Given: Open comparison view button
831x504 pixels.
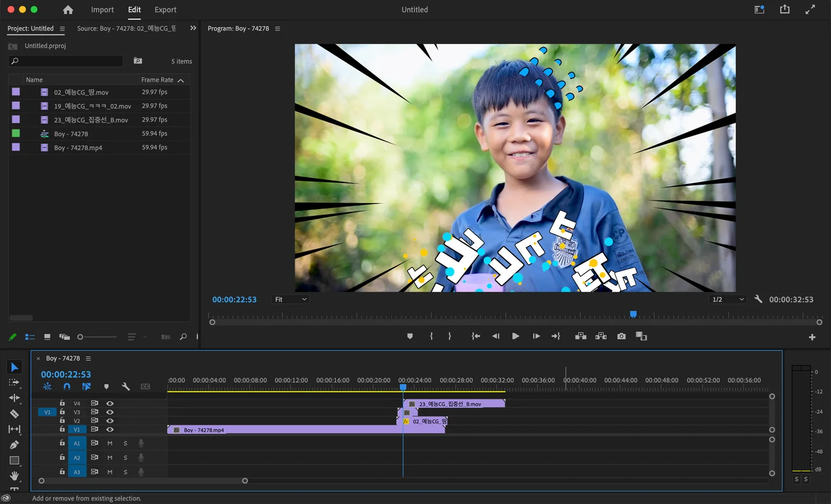Looking at the screenshot, I should pyautogui.click(x=642, y=336).
